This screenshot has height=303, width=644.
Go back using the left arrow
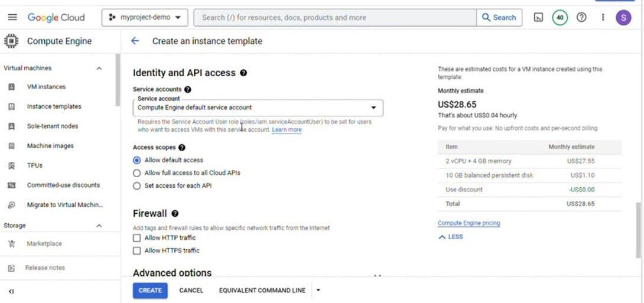tap(135, 41)
